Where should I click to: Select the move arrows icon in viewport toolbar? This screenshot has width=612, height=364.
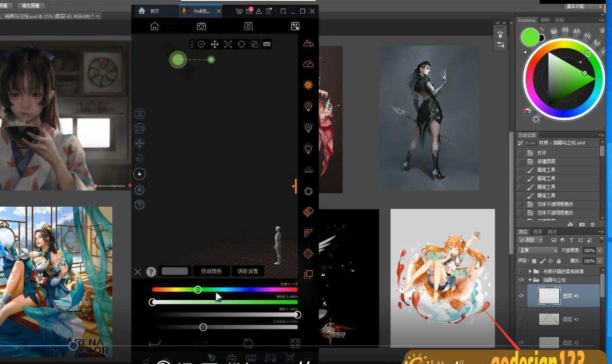click(215, 44)
